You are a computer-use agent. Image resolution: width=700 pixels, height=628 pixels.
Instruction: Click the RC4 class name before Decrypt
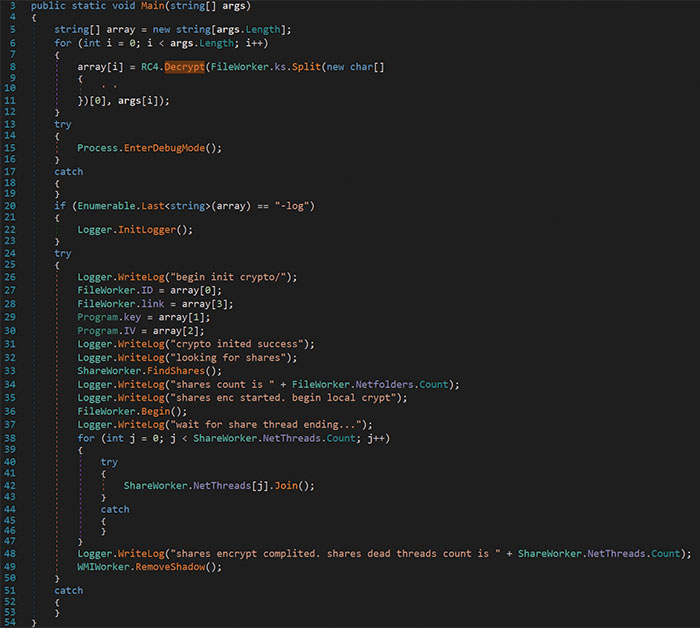pos(150,67)
